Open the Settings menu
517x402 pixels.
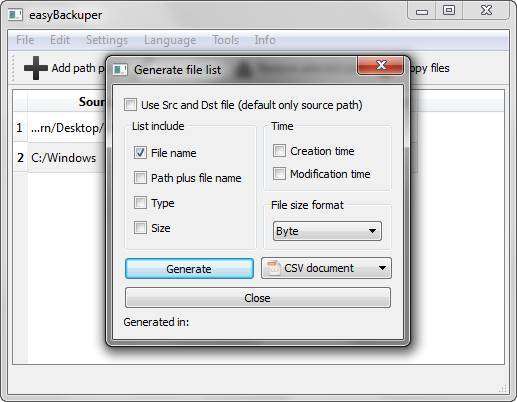click(x=107, y=40)
